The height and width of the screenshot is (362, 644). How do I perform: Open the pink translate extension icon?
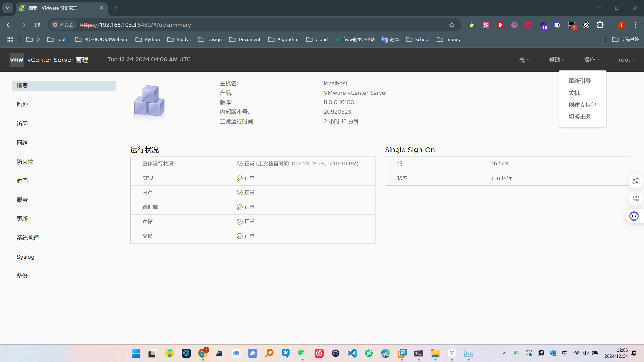tap(486, 25)
